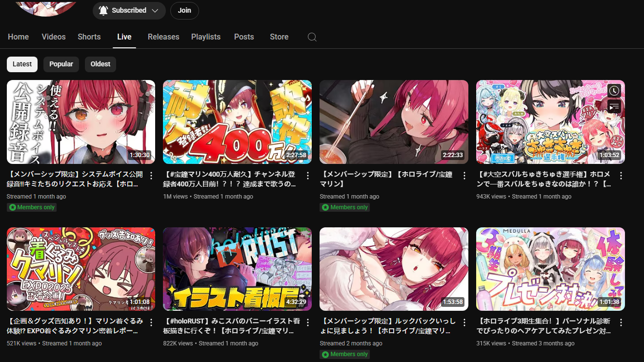The width and height of the screenshot is (644, 362).
Task: Click the "943K views" text
Action: pyautogui.click(x=491, y=197)
